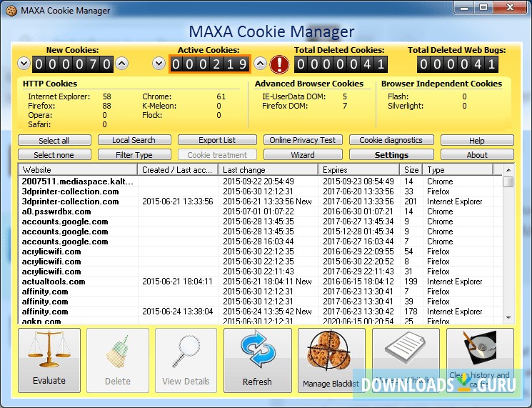Click Export List button
This screenshot has width=532, height=408.
[x=217, y=140]
